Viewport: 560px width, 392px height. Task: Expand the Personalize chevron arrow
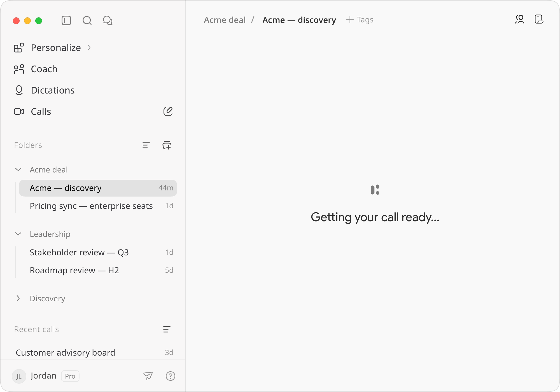click(x=89, y=48)
